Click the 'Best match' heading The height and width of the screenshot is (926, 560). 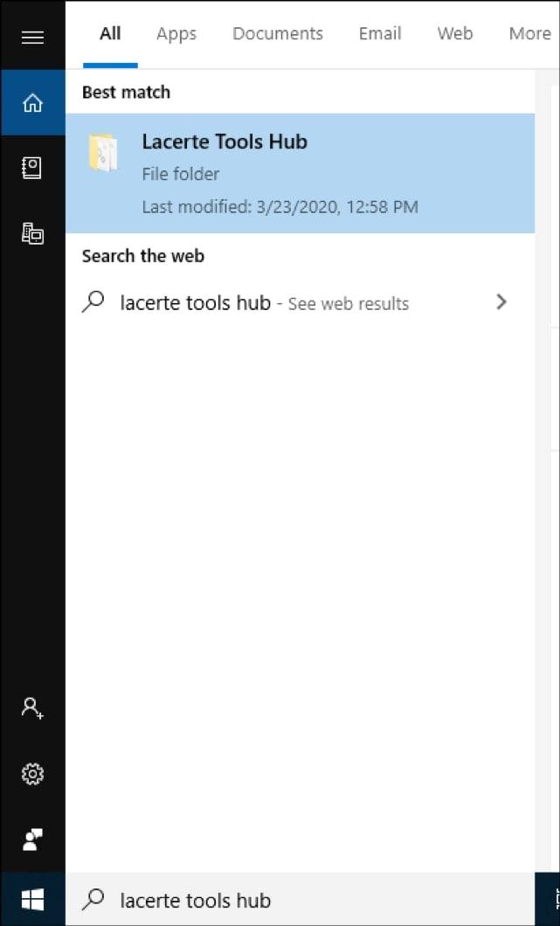tap(126, 92)
